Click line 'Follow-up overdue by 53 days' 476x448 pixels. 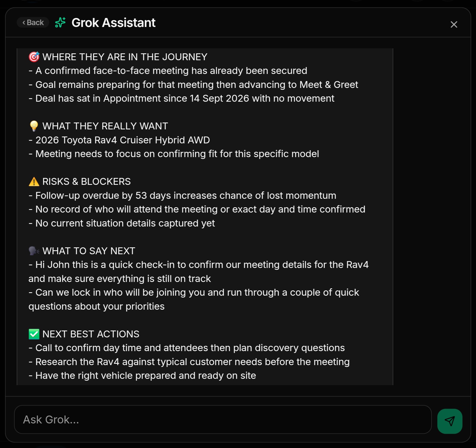pos(182,196)
